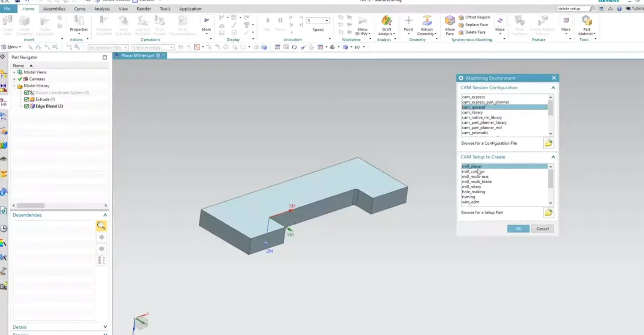The height and width of the screenshot is (335, 644).
Task: Switch to the Application ribbon tab
Action: (x=190, y=9)
